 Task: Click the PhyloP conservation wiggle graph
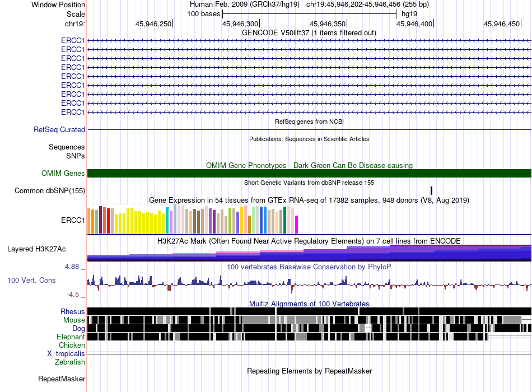pyautogui.click(x=309, y=284)
